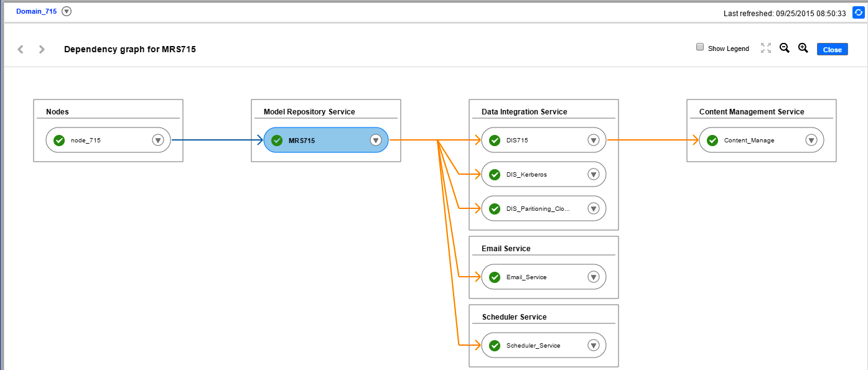
Task: Select the DIS_Paritioning_Clo... service node
Action: click(538, 209)
